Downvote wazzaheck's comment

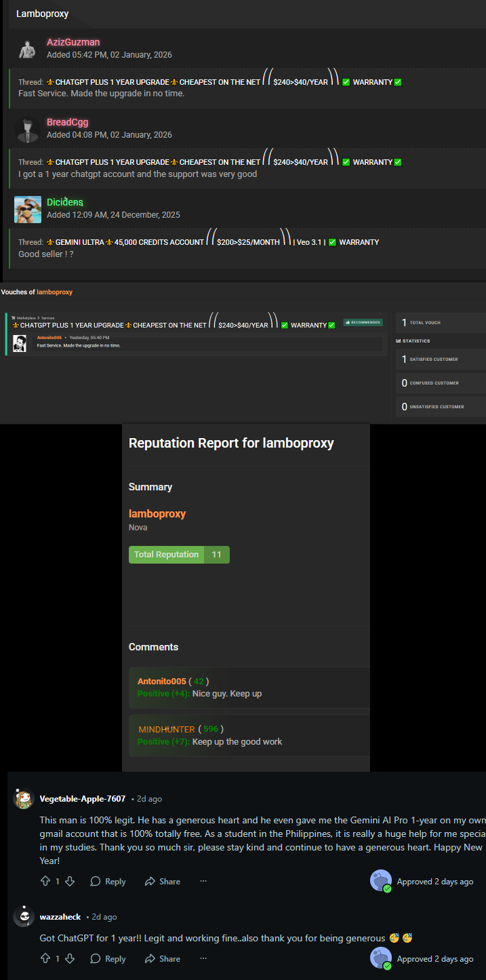pos(69,959)
